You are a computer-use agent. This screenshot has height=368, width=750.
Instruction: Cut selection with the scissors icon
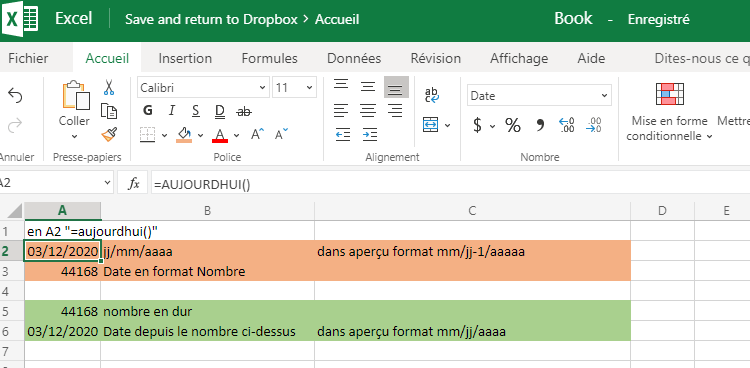coord(109,87)
